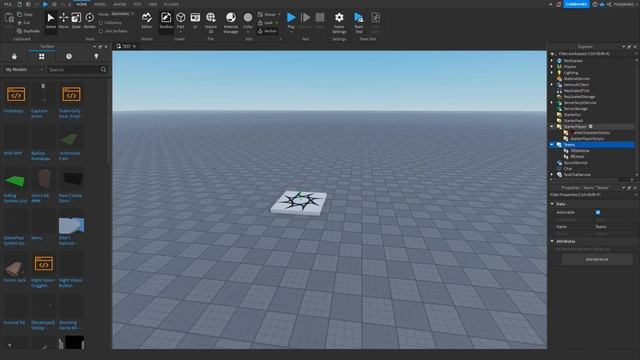This screenshot has height=360, width=640.
Task: Open the Terrain Editor
Action: click(147, 21)
